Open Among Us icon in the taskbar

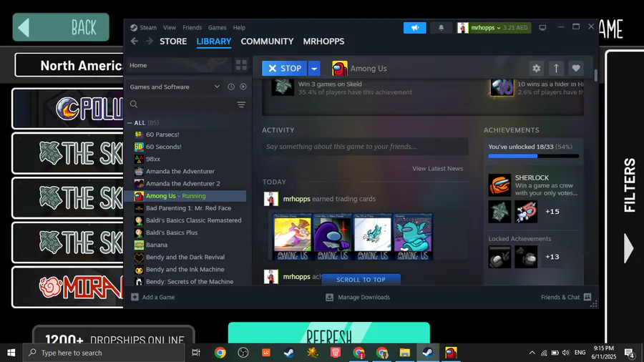(451, 353)
